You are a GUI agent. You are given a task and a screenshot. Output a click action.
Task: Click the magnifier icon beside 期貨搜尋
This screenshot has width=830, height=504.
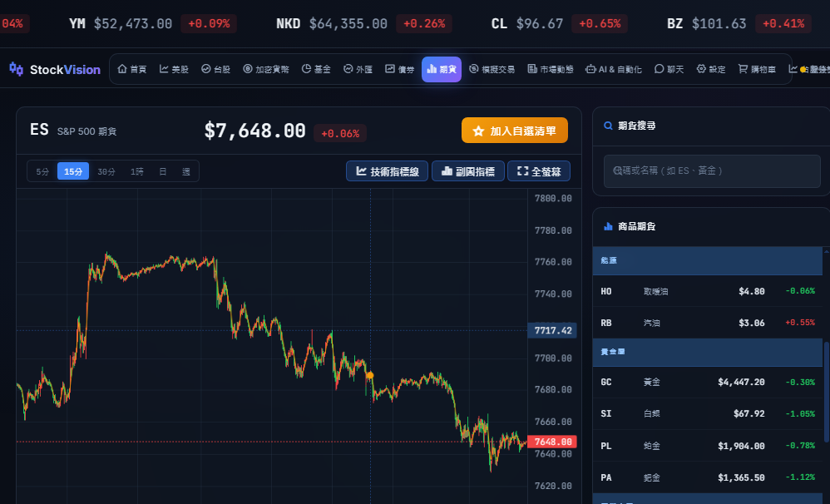tap(608, 126)
